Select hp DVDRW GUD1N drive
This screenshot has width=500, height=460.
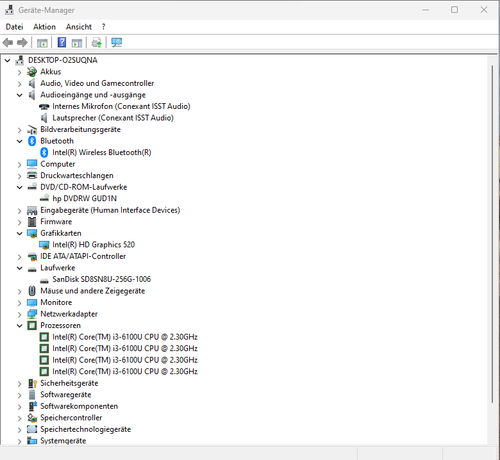pos(85,199)
